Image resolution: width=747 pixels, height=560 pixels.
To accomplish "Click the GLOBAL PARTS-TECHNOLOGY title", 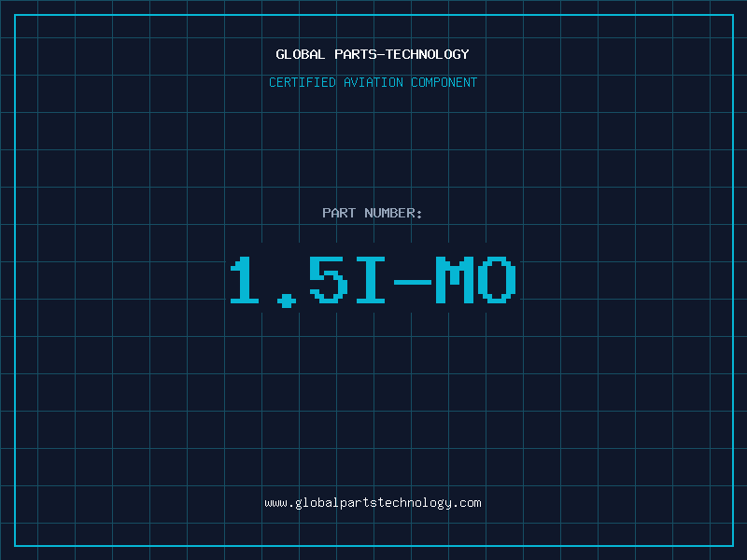I will point(373,54).
